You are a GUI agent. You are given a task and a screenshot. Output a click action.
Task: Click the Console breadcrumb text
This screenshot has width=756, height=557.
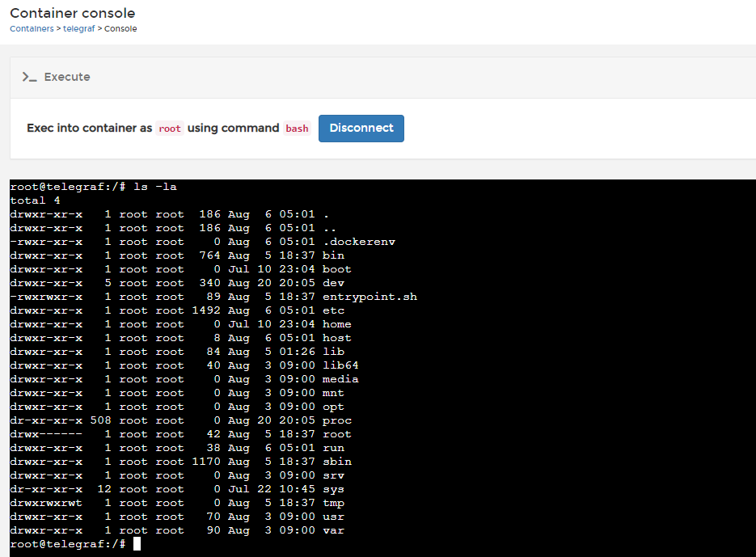[x=120, y=28]
